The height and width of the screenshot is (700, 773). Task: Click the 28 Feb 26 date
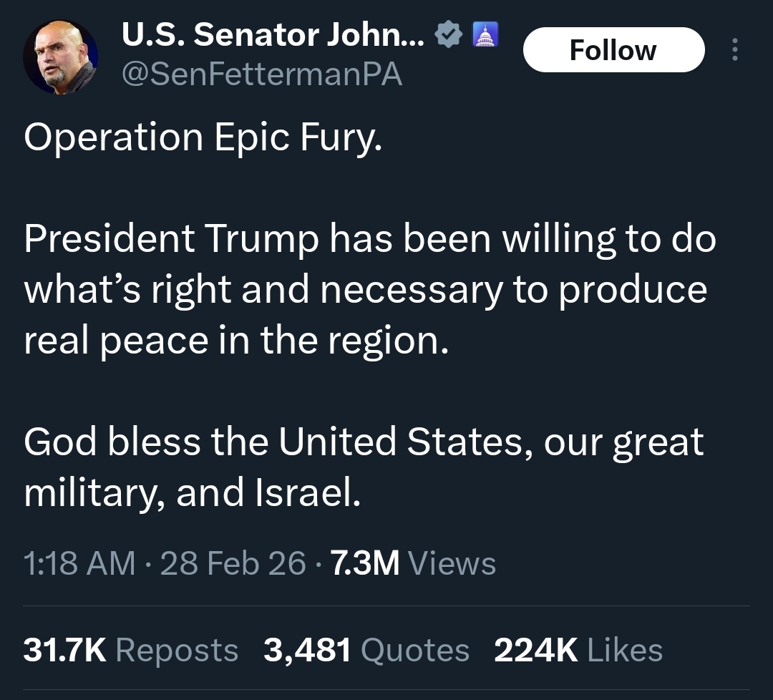click(x=233, y=563)
